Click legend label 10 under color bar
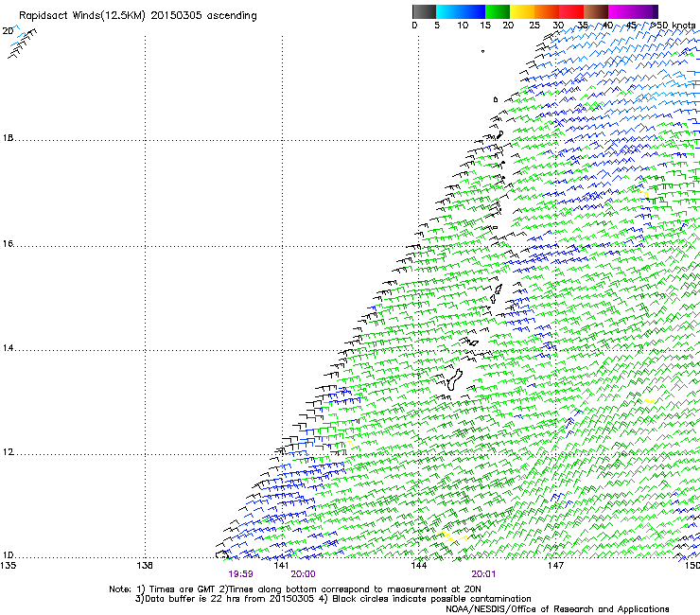This screenshot has width=700, height=615. 463,26
